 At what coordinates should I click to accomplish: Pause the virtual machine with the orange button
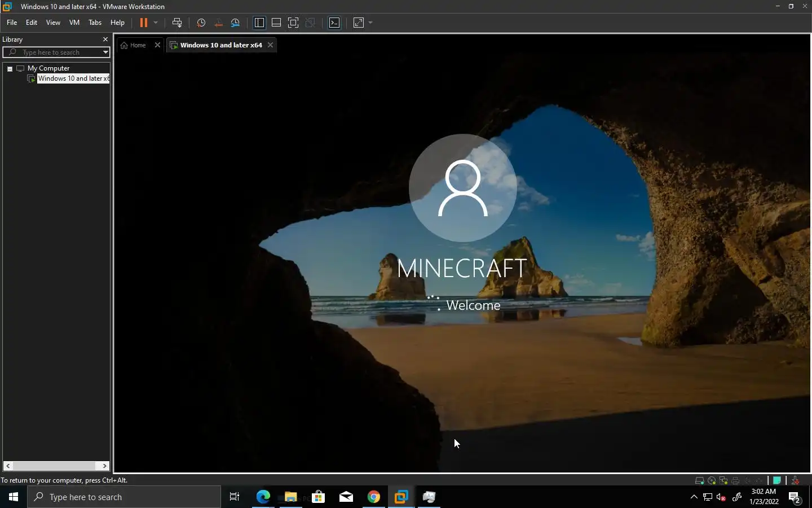143,23
